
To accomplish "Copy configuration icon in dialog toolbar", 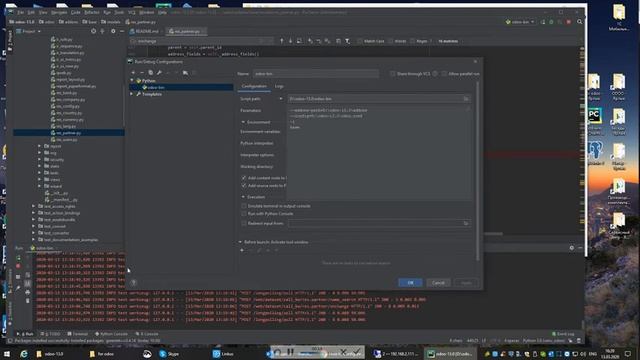I will pyautogui.click(x=151, y=73).
